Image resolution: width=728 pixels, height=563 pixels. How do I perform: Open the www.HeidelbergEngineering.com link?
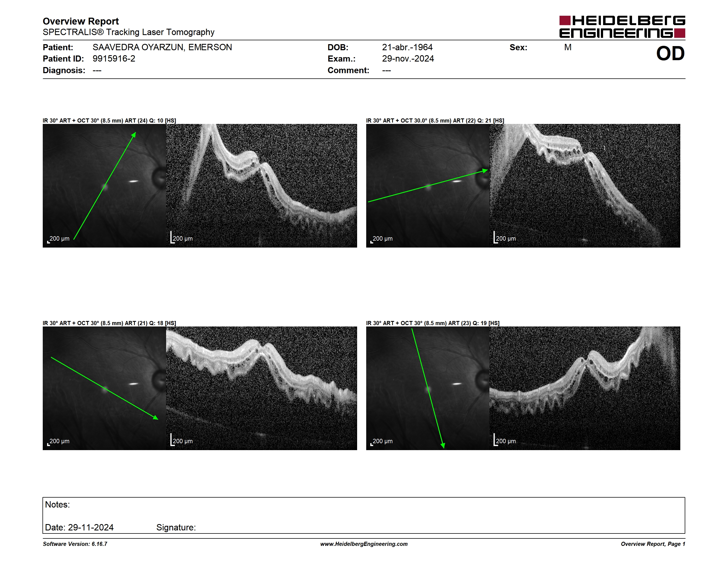click(364, 544)
